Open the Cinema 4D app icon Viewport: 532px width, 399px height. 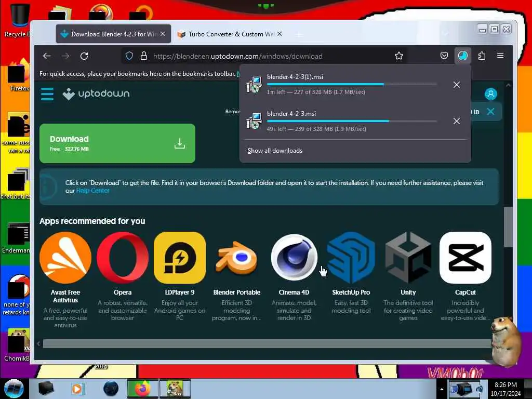[294, 258]
